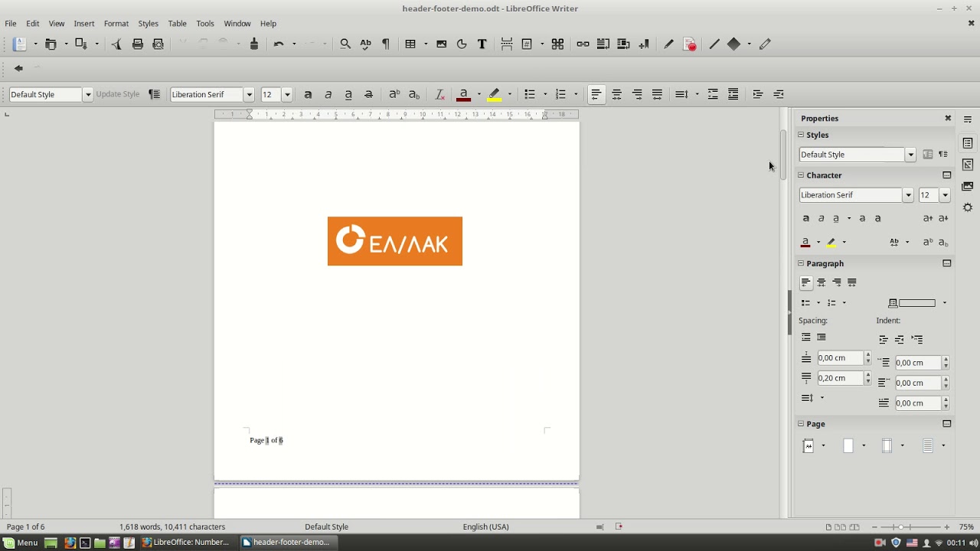Open the Format menu

[116, 24]
